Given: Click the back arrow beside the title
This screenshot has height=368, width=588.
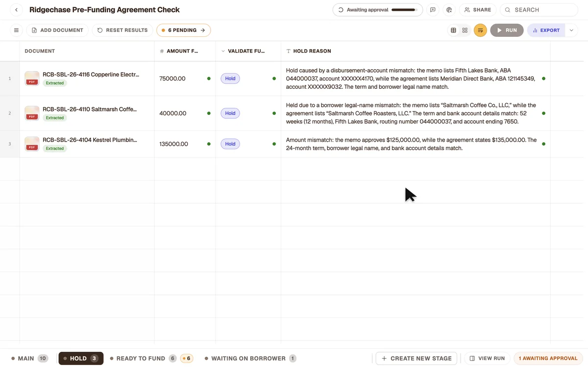Looking at the screenshot, I should tap(16, 10).
